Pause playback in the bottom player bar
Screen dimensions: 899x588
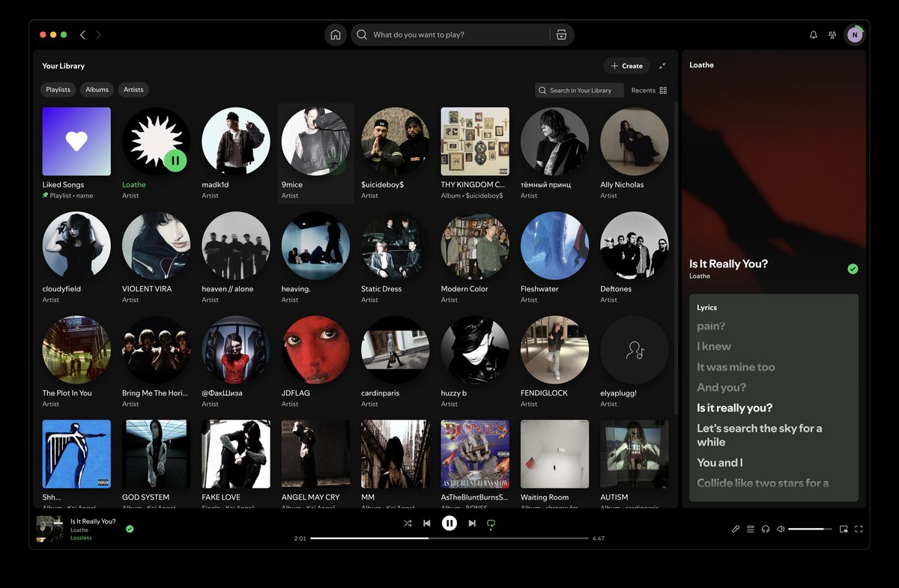(449, 523)
